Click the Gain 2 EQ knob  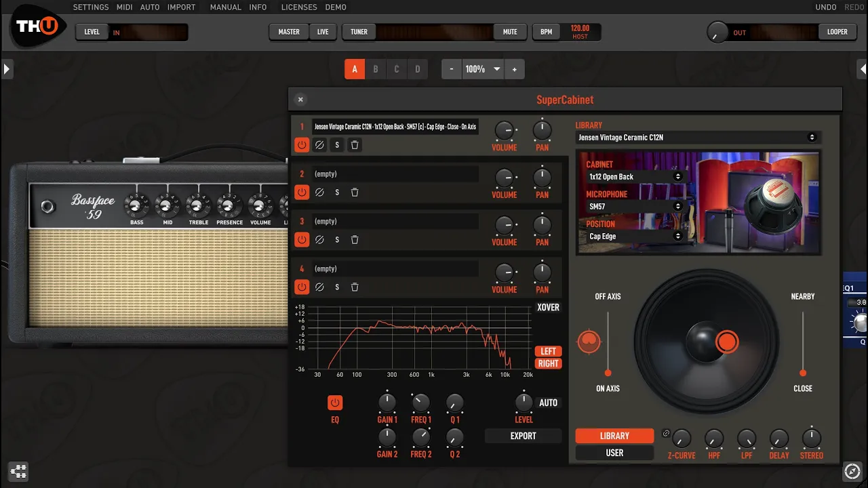(x=387, y=437)
